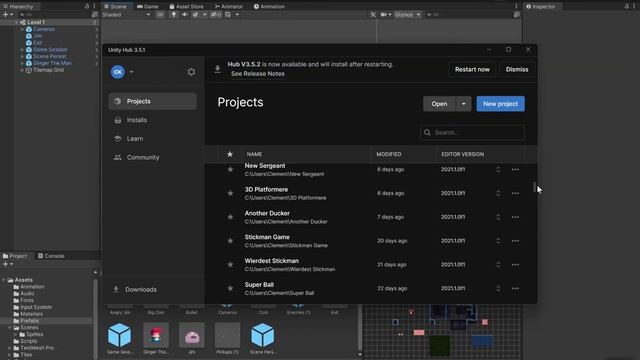Sort projects by NAME column
The width and height of the screenshot is (640, 360).
pos(254,154)
